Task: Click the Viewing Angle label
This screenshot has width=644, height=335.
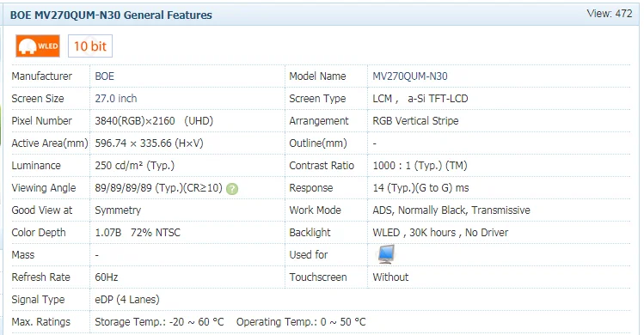Action: [44, 188]
